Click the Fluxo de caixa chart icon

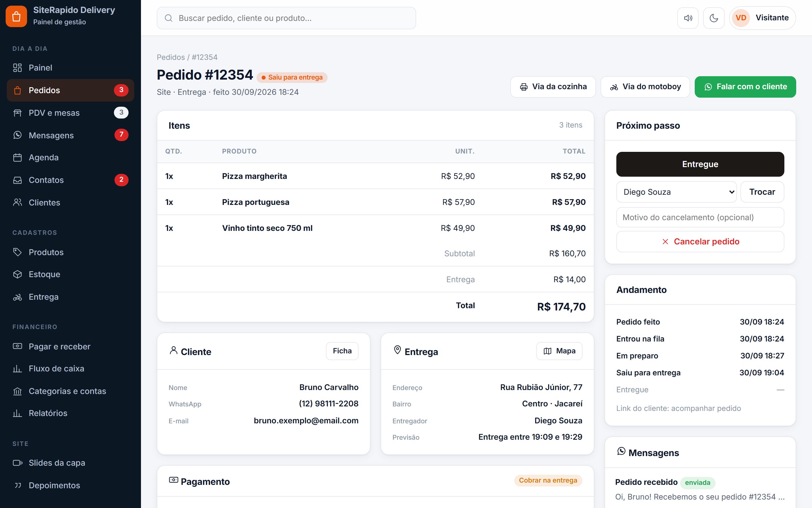[x=17, y=369]
